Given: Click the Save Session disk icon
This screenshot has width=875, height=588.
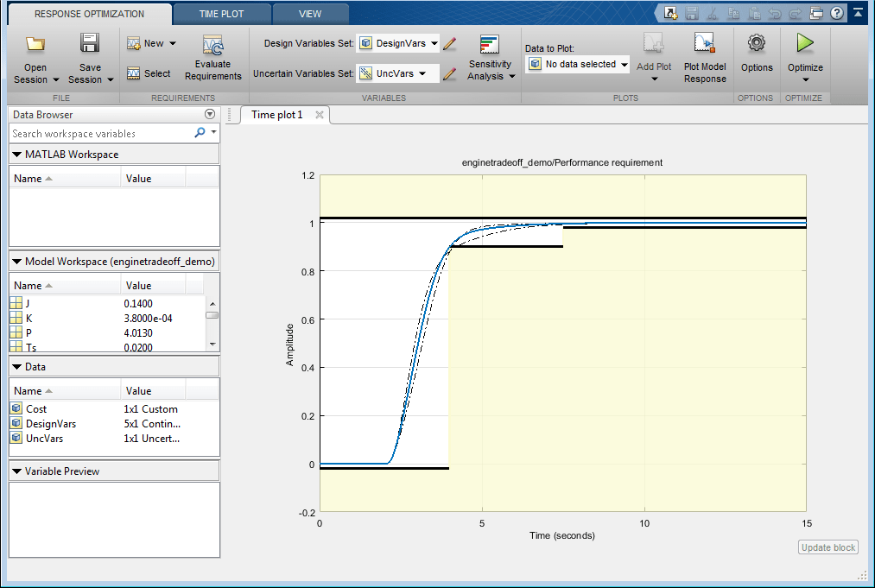Looking at the screenshot, I should click(90, 44).
